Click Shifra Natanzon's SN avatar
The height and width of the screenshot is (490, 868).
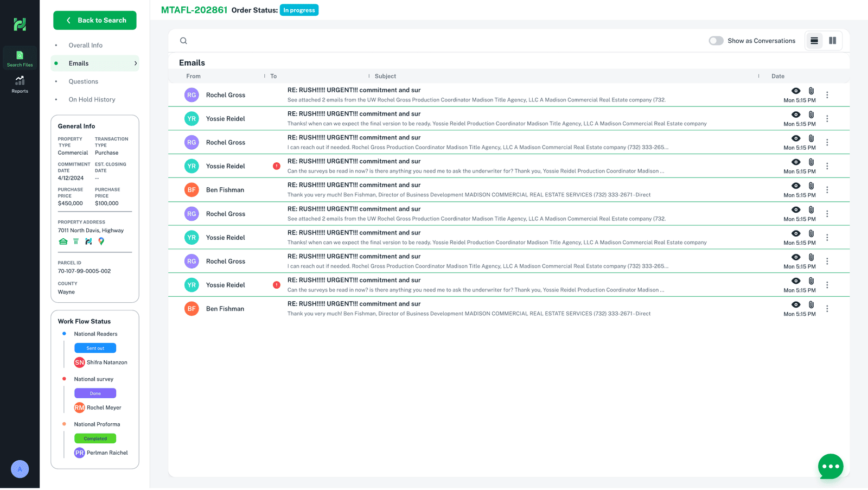click(x=80, y=362)
